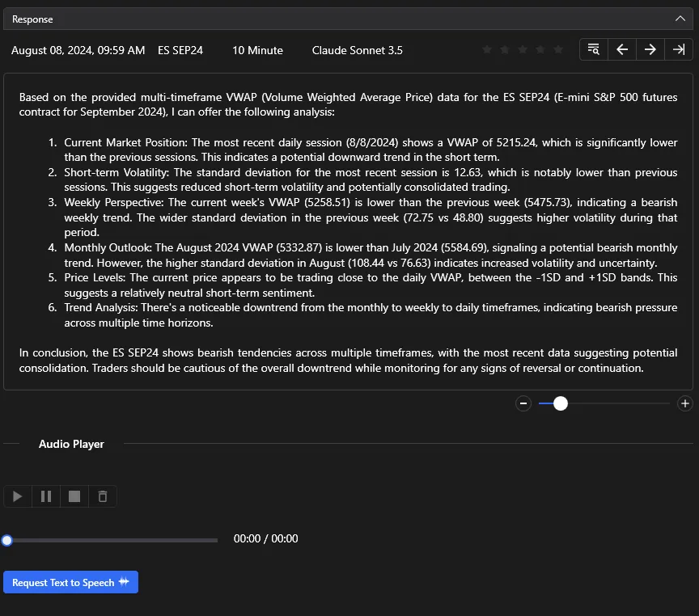Rate the response three stars
The image size is (699, 616).
coord(523,50)
